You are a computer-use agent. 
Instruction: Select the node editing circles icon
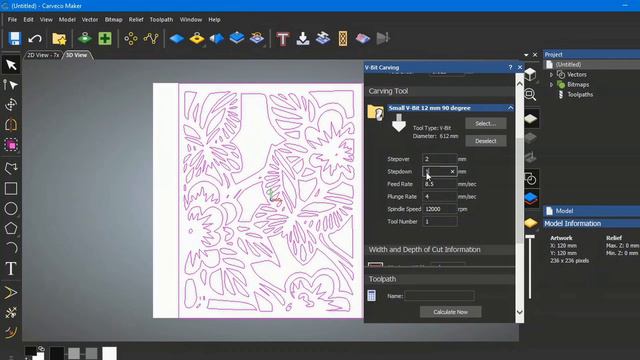tap(131, 39)
